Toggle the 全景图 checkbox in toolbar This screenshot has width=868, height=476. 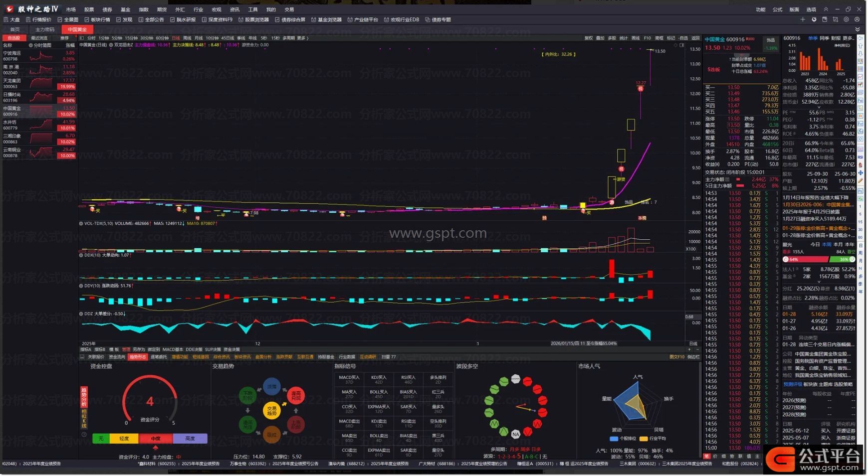(60, 20)
